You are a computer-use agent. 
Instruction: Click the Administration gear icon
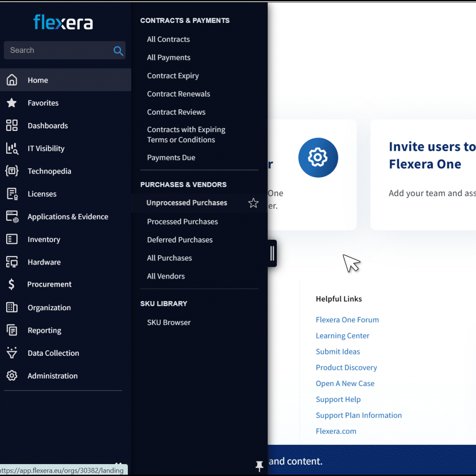tap(12, 376)
